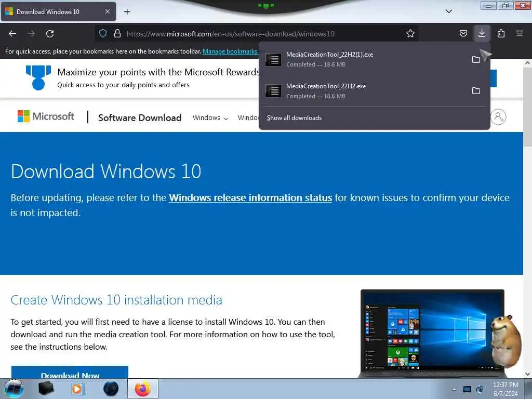Image resolution: width=532 pixels, height=399 pixels.
Task: Go back to the previous page
Action: pos(12,34)
